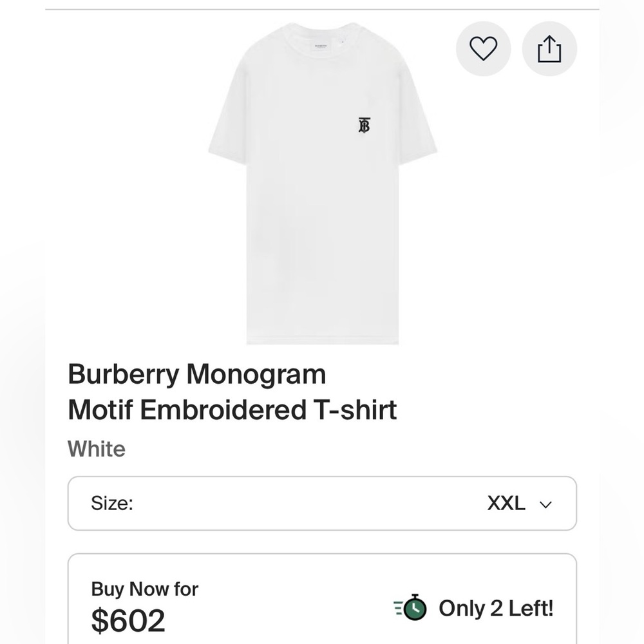The height and width of the screenshot is (644, 644).
Task: Click Buy Now to purchase the shirt
Action: coord(144,589)
